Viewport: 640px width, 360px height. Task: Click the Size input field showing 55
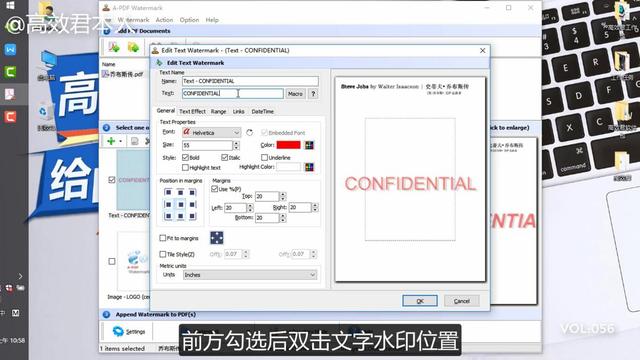(x=207, y=145)
